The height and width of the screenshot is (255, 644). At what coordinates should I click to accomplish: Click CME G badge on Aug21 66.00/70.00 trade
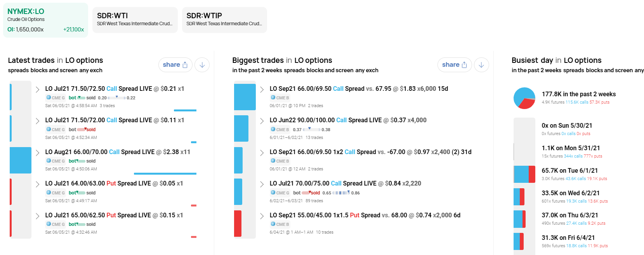56,161
